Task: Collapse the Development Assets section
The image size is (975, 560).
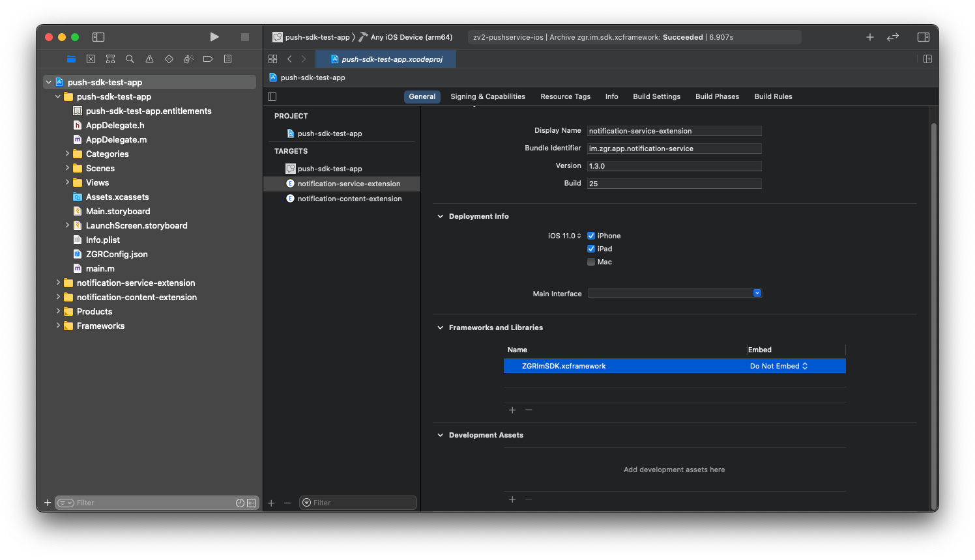Action: [x=441, y=435]
